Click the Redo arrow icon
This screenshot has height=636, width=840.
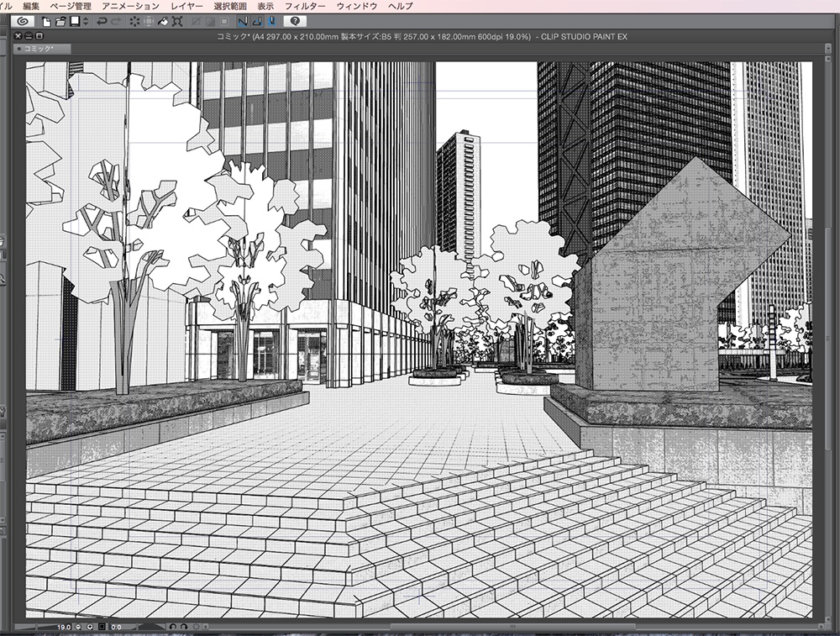(x=117, y=23)
